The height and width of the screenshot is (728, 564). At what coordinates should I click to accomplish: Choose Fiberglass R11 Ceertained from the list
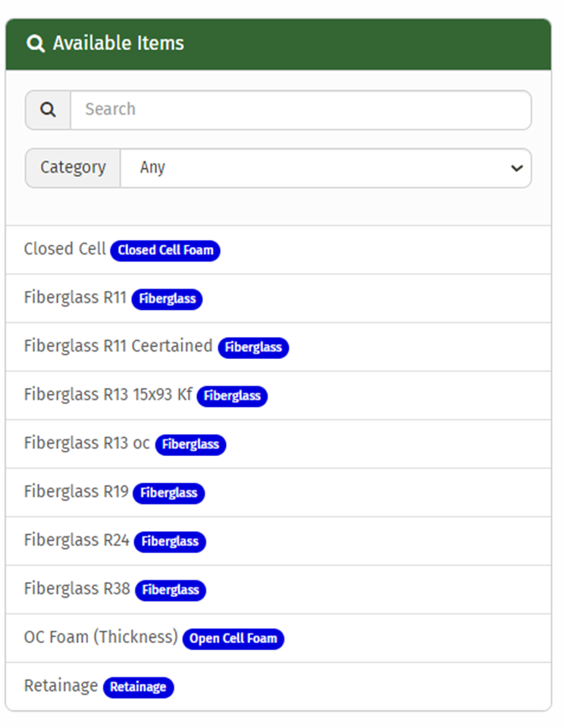(x=117, y=346)
